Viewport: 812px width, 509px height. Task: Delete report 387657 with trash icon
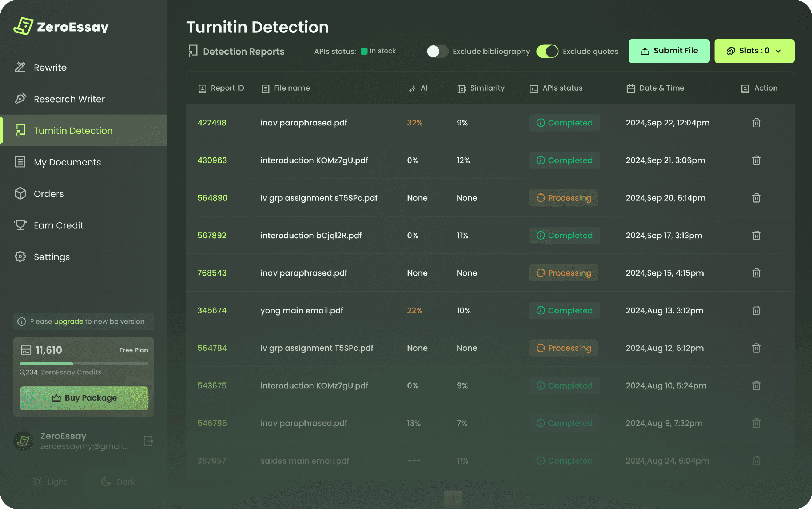(756, 461)
